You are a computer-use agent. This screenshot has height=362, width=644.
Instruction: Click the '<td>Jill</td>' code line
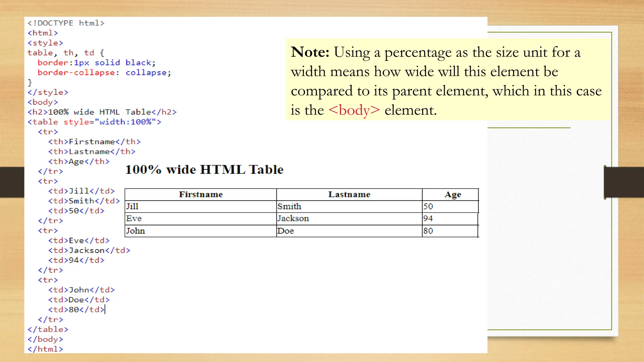81,191
